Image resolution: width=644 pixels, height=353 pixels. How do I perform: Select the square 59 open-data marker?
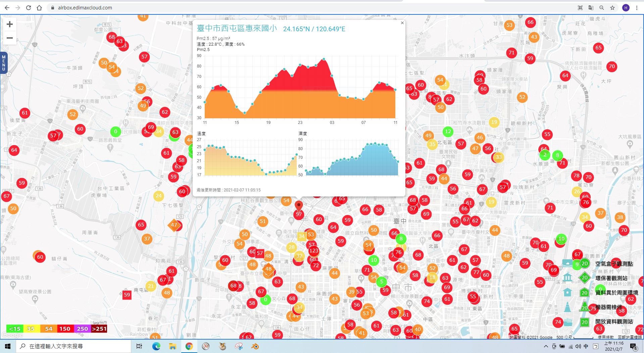click(127, 295)
